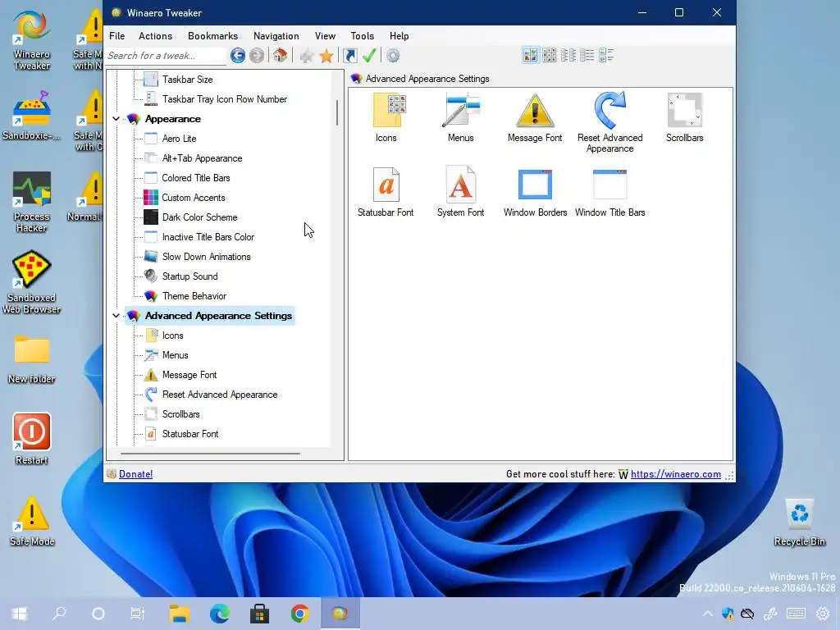Click the tree pane horizontal scrollbar
The width and height of the screenshot is (840, 630).
click(210, 453)
